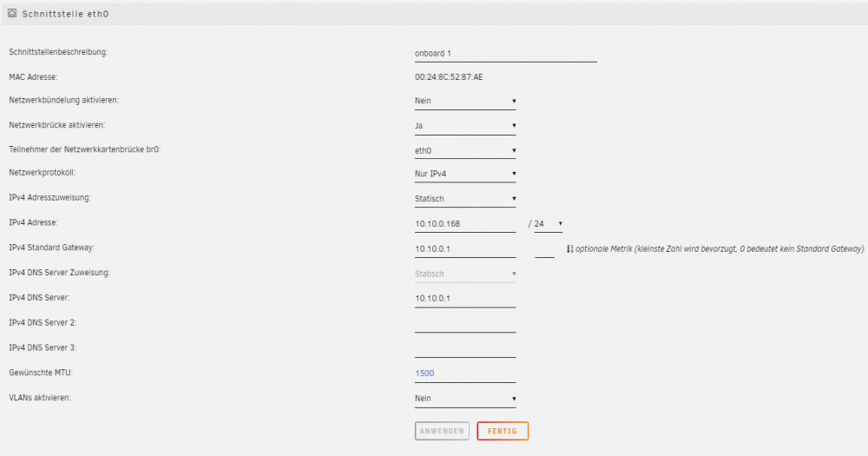Click the IPv4 Standard Gateway field
868x456 pixels.
[x=465, y=249]
